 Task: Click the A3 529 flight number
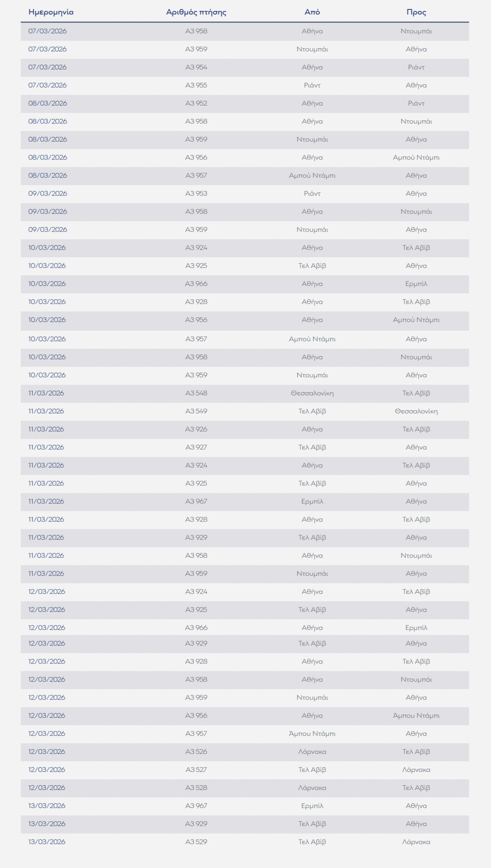196,842
